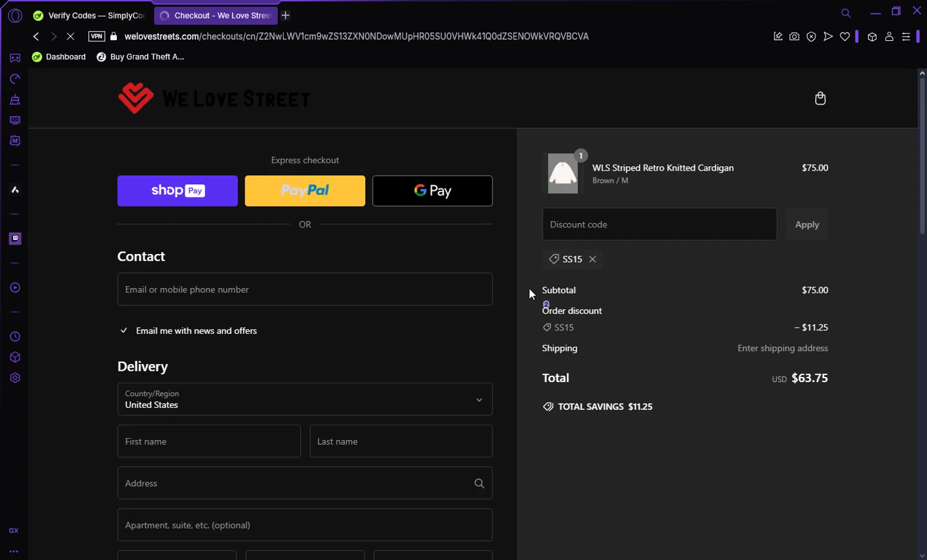Viewport: 927px width, 560px height.
Task: Open Extensions cube icon in sidebar
Action: coord(15,357)
